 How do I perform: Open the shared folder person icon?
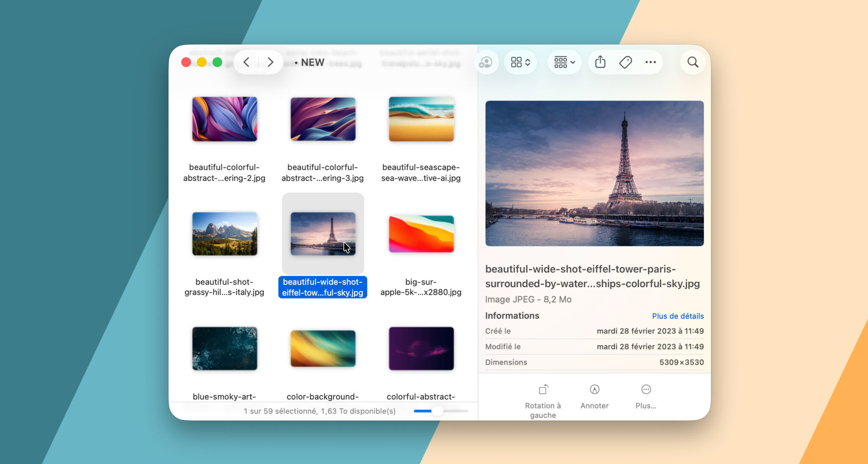[486, 62]
